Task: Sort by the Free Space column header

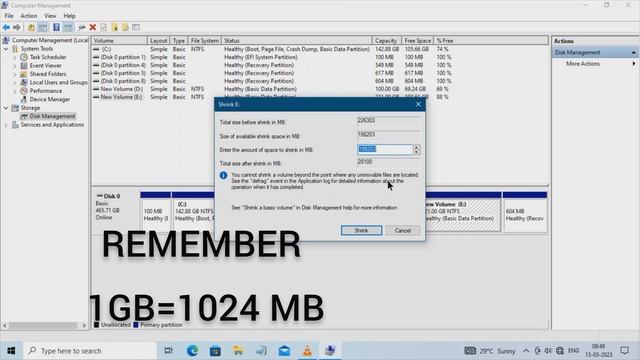Action: click(418, 41)
